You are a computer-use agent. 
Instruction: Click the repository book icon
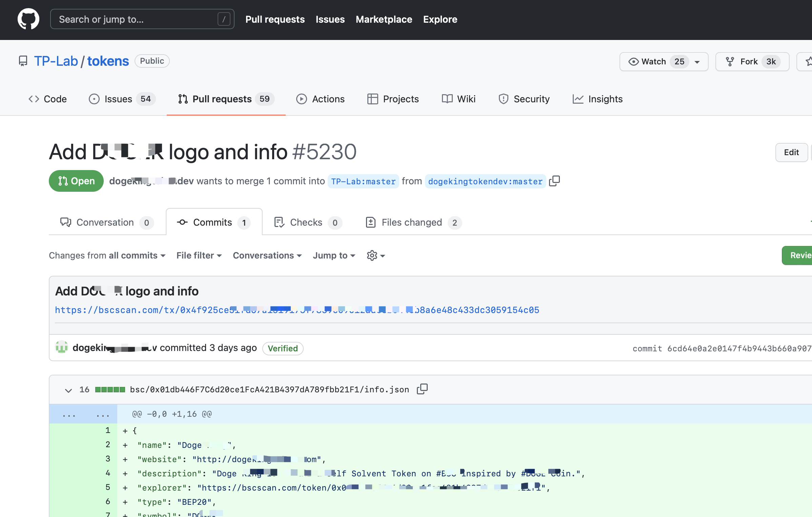(23, 61)
